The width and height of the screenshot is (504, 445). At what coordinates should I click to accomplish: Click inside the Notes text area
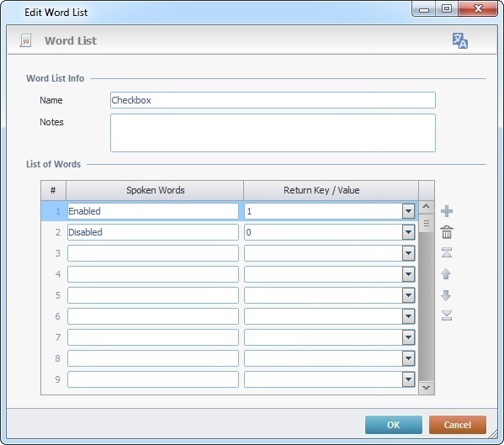tap(273, 133)
